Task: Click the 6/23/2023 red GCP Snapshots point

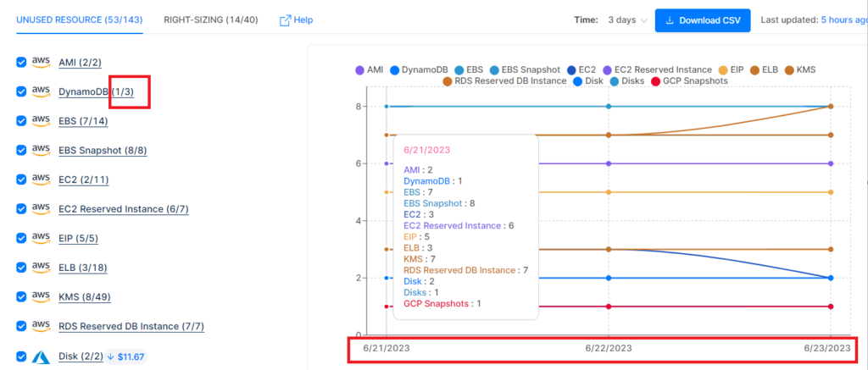Action: coord(831,306)
